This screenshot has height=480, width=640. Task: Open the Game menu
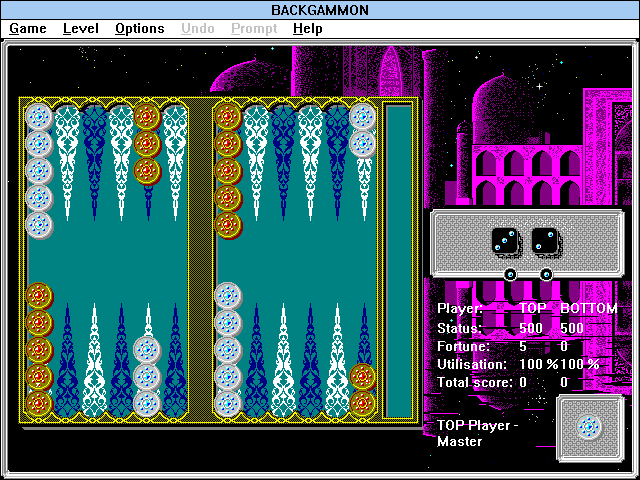(28, 29)
